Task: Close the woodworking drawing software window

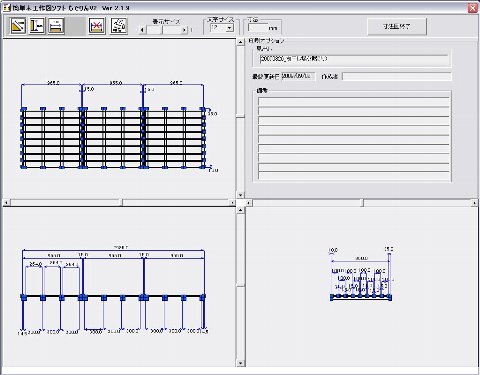Action: pos(473,8)
